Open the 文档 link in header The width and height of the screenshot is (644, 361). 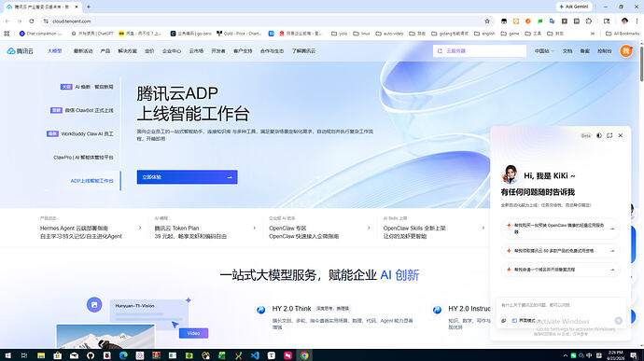click(567, 51)
